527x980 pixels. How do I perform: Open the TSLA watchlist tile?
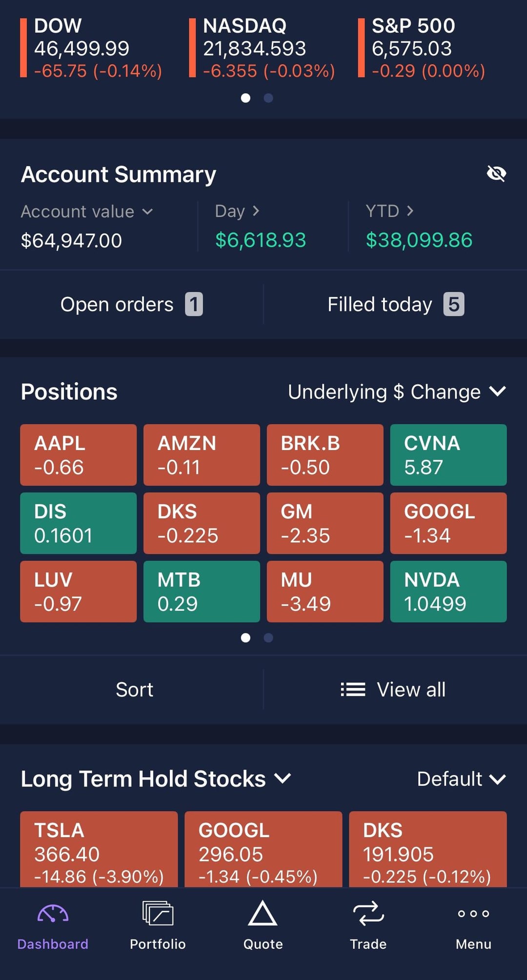tap(99, 849)
